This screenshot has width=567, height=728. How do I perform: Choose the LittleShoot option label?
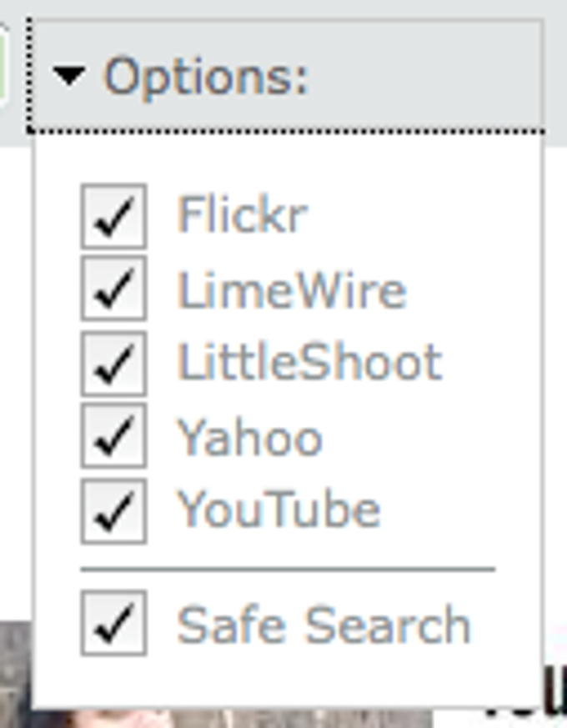[309, 362]
